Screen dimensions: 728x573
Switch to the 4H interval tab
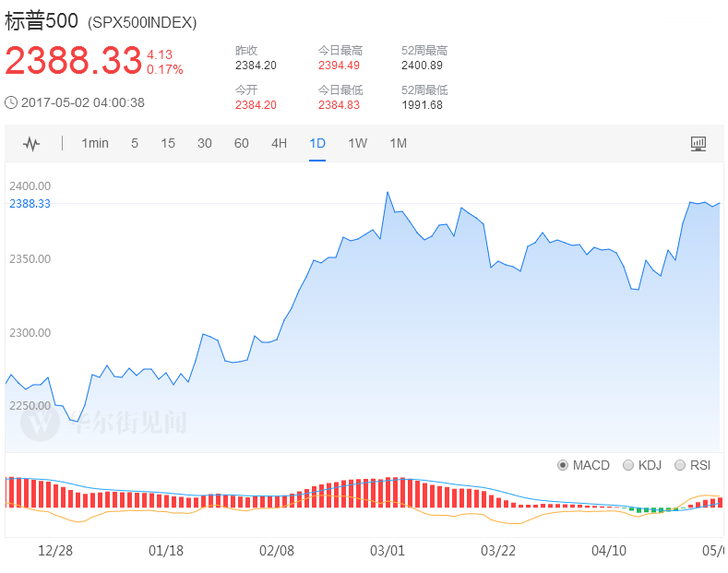pos(279,143)
